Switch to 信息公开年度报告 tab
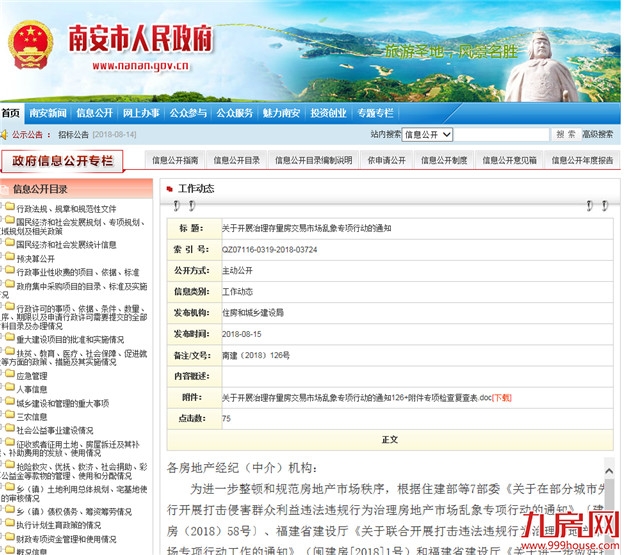The width and height of the screenshot is (625, 555). 582,160
